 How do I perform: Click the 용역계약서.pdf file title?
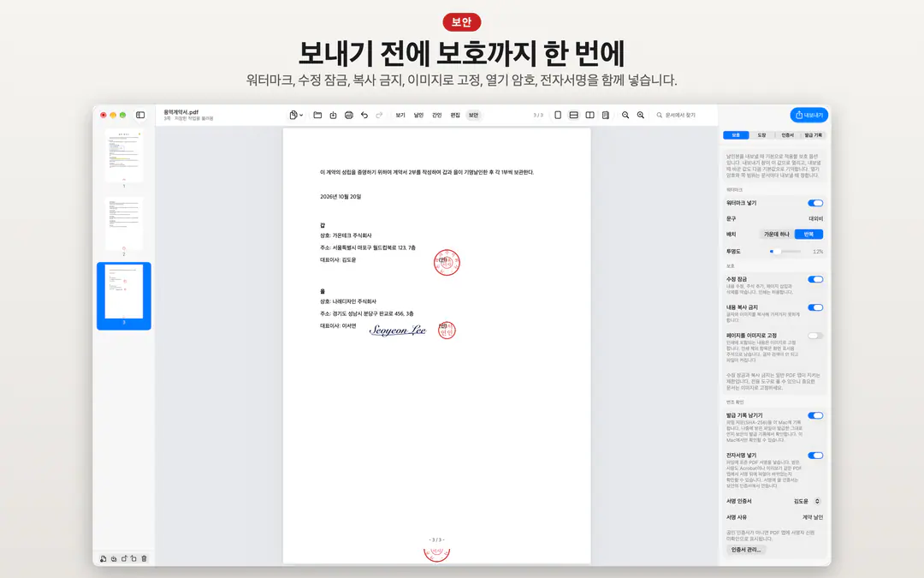coord(181,112)
